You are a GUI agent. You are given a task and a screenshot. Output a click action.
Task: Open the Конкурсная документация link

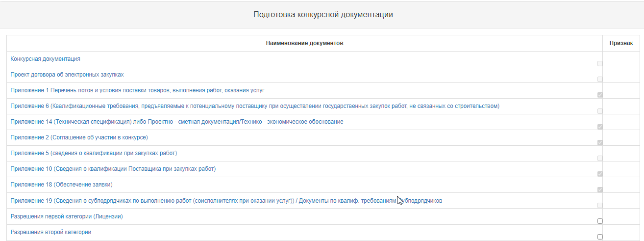[x=46, y=59]
